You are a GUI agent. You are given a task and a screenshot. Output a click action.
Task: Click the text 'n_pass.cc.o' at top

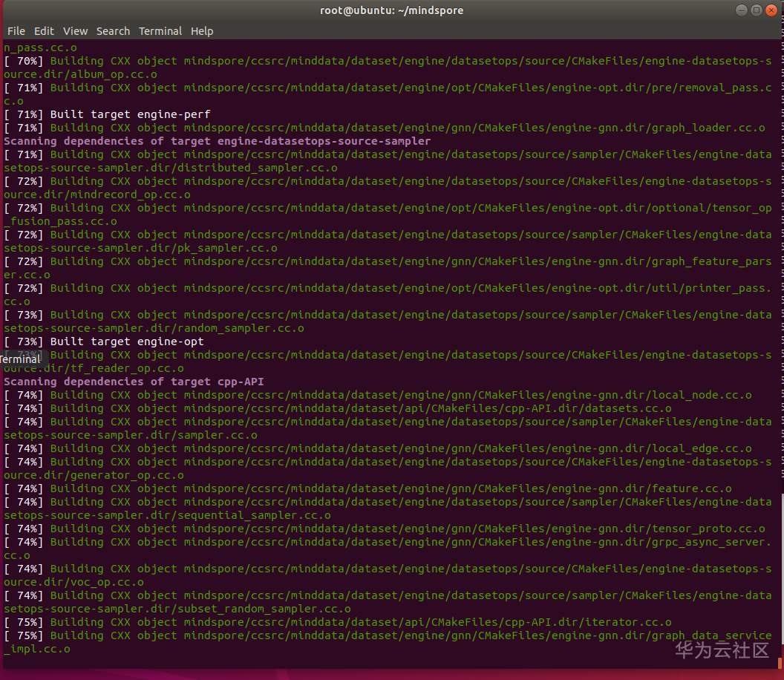(41, 48)
